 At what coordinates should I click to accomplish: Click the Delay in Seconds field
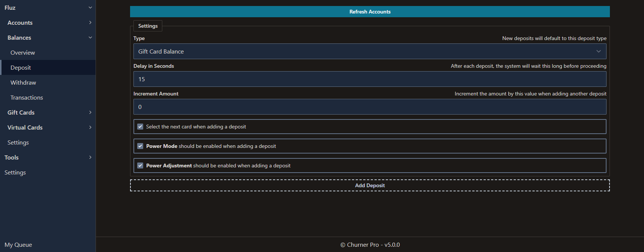point(370,79)
